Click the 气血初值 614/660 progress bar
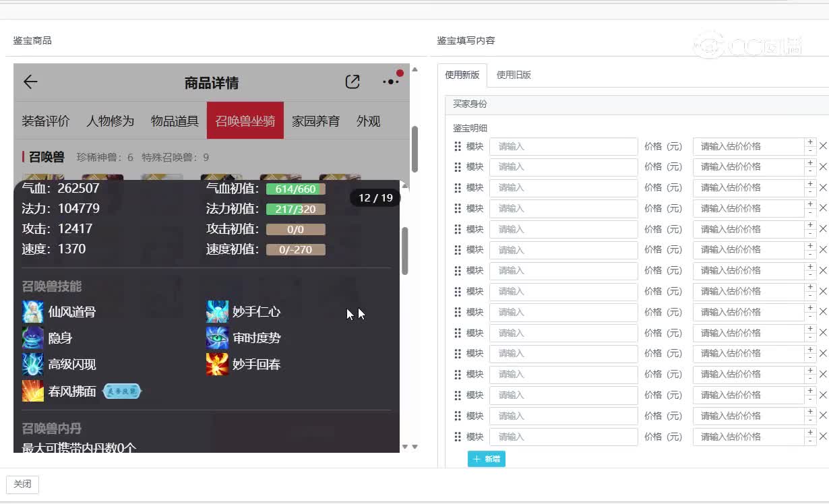The width and height of the screenshot is (829, 504). [x=296, y=189]
